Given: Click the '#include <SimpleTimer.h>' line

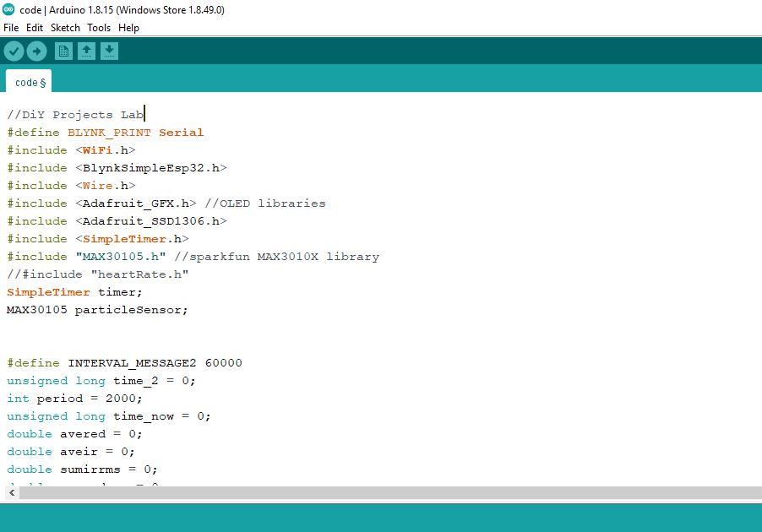Looking at the screenshot, I should pyautogui.click(x=98, y=239).
